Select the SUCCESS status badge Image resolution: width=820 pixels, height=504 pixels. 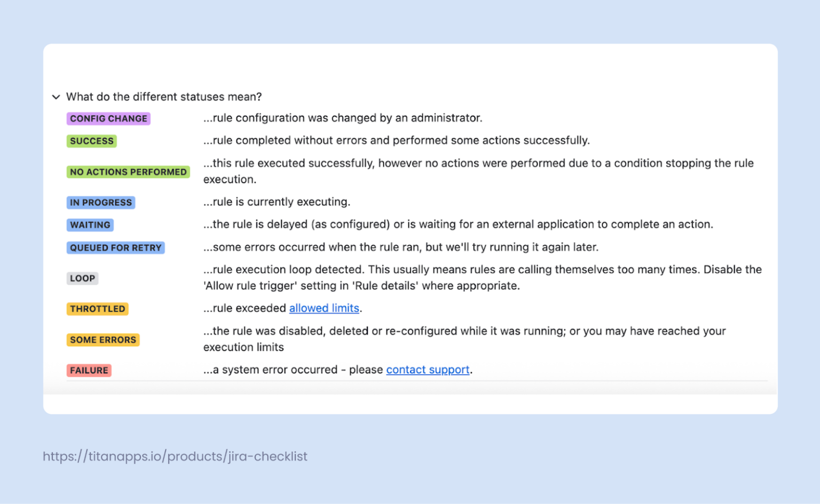[x=91, y=141]
